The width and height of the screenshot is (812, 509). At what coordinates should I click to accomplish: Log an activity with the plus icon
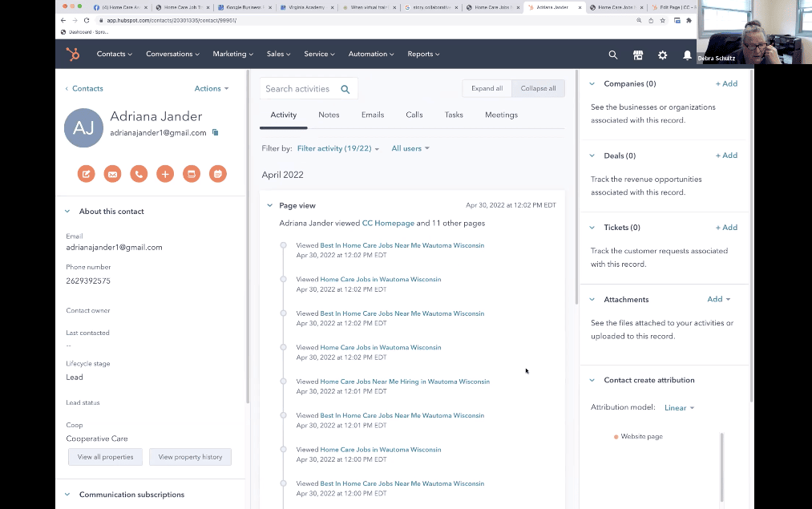165,174
